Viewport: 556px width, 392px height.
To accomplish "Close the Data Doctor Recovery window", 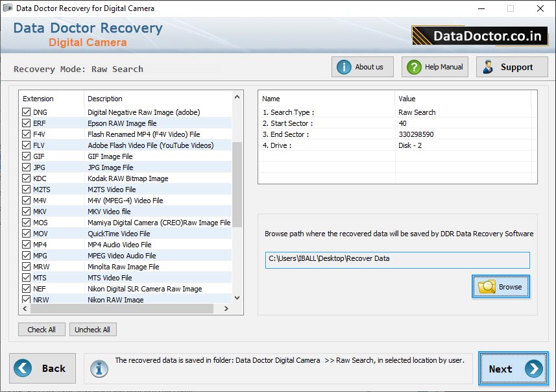I will (x=540, y=8).
